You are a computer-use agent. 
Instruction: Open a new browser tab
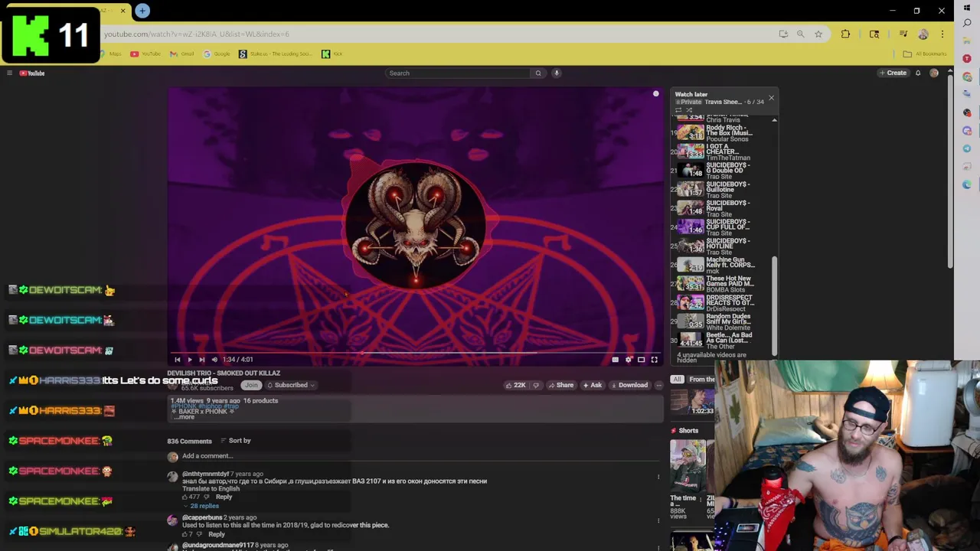coord(142,11)
